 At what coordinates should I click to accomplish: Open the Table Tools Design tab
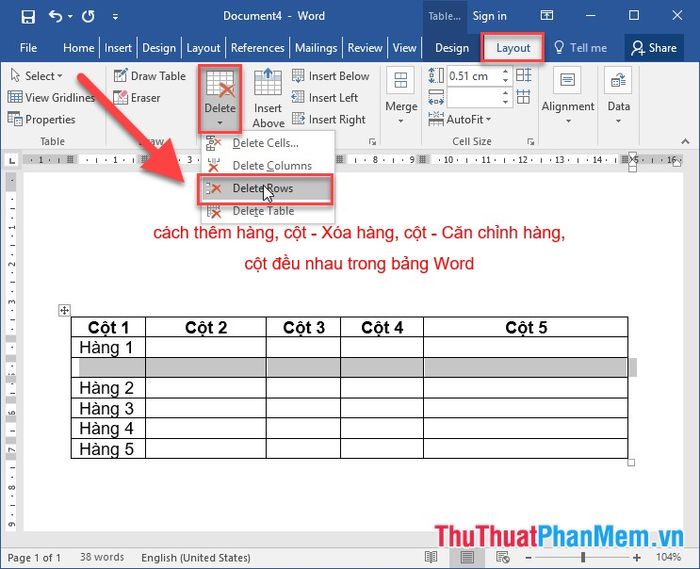(452, 48)
